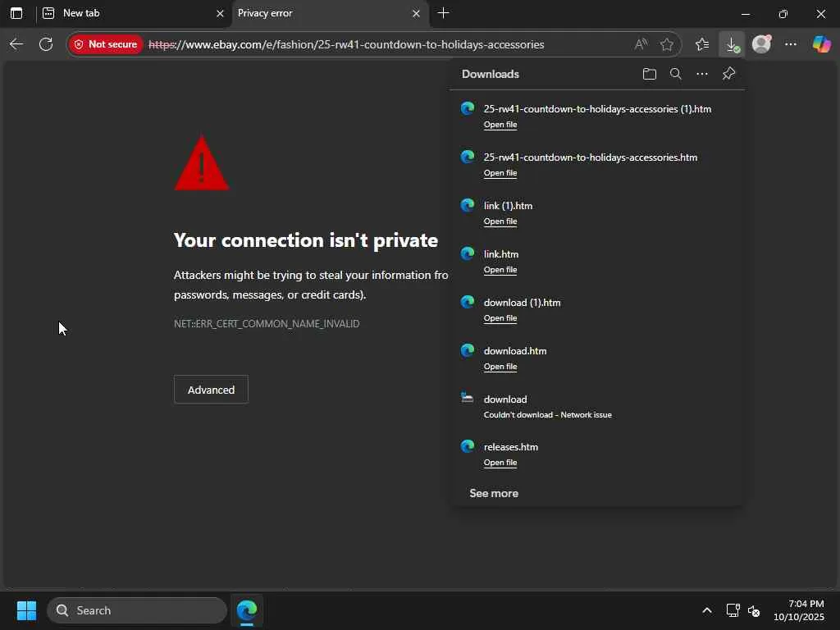840x630 pixels.
Task: Pin the Downloads panel
Action: click(x=728, y=74)
